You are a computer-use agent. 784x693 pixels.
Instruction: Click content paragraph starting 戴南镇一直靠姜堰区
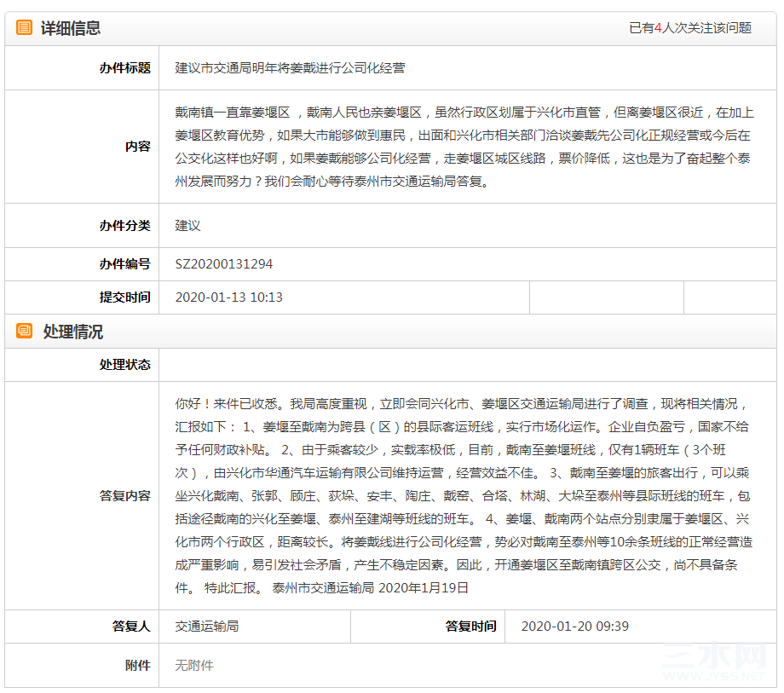464,147
